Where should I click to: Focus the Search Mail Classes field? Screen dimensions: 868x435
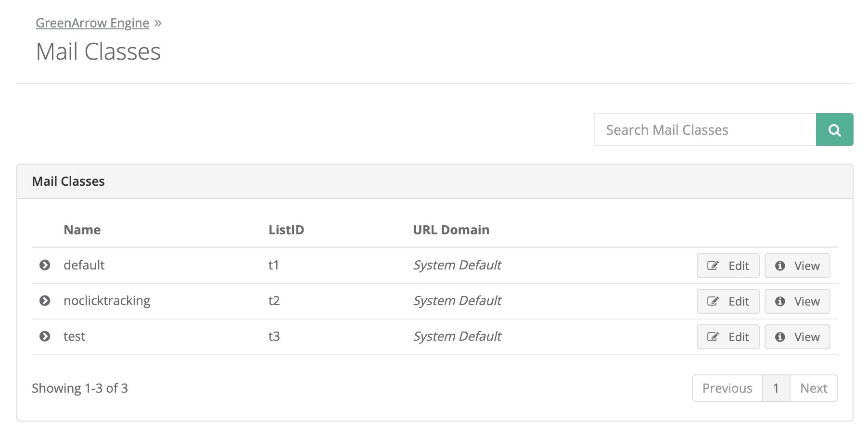[705, 130]
